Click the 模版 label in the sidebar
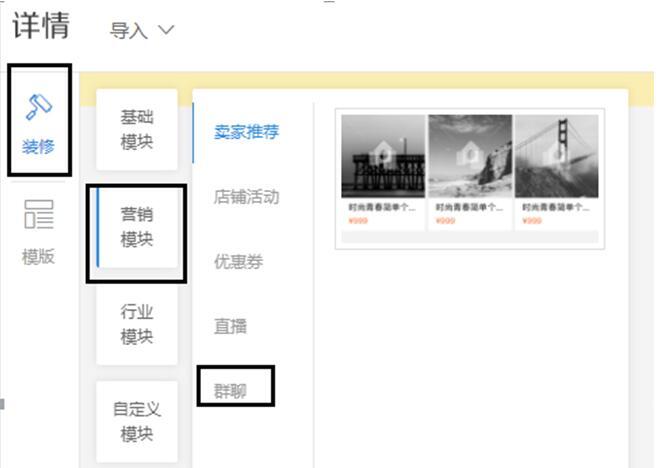This screenshot has height=468, width=658. (x=39, y=256)
